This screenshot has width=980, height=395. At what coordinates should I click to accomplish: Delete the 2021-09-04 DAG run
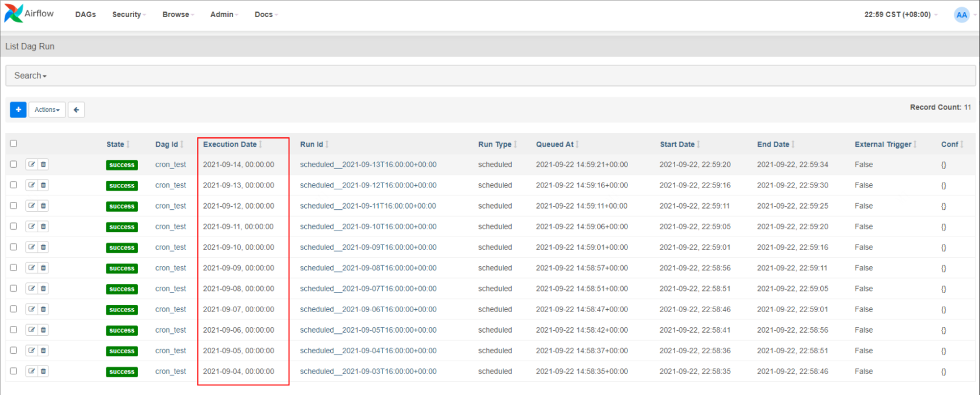(43, 371)
